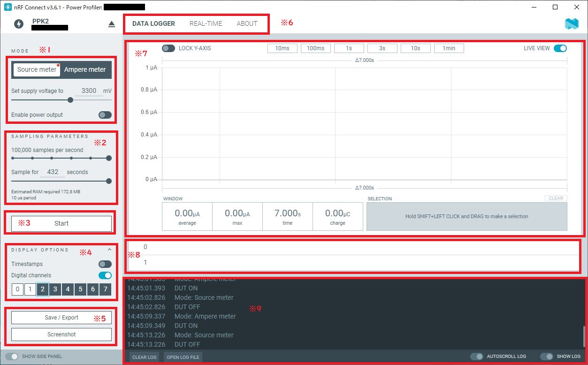Enable the power output switch

(x=105, y=115)
